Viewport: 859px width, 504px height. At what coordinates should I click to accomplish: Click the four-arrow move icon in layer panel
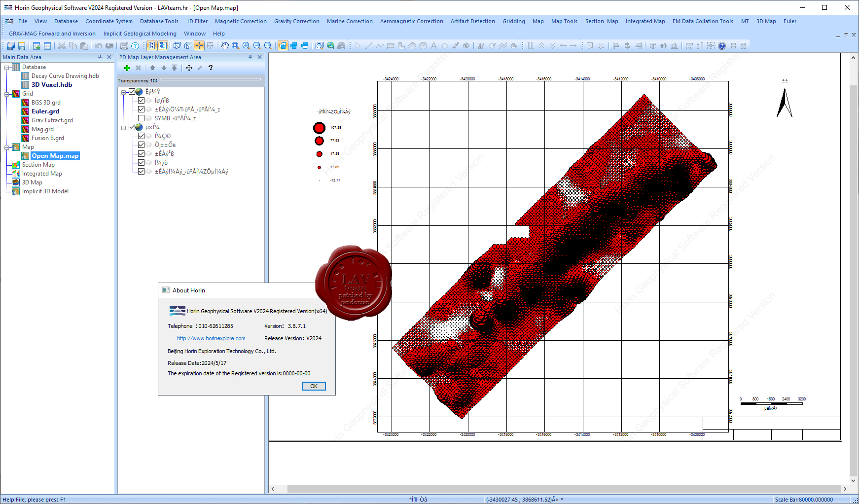click(189, 68)
